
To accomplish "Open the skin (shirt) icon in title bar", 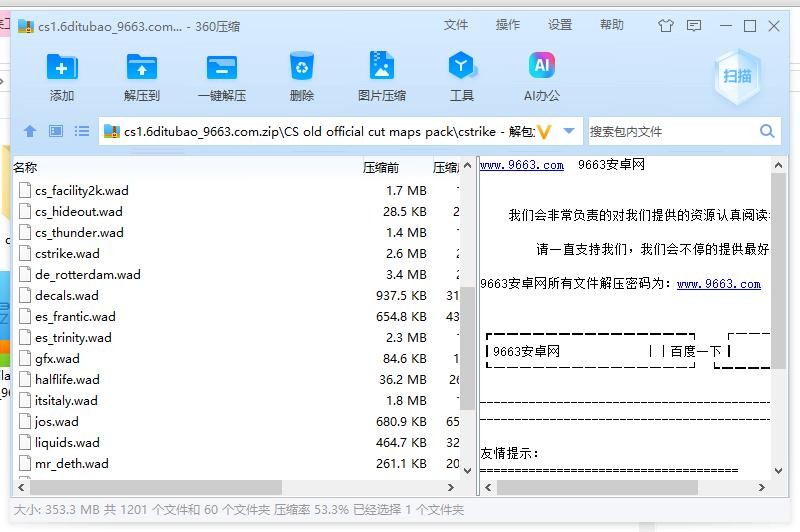I will click(x=665, y=26).
